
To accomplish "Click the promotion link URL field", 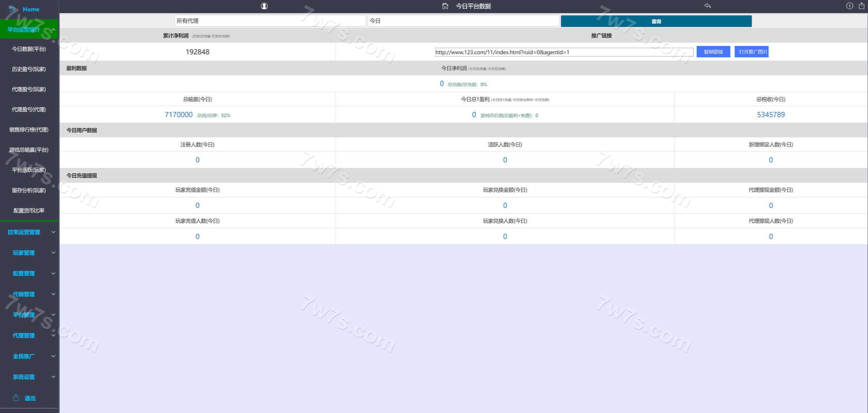I will [x=563, y=52].
